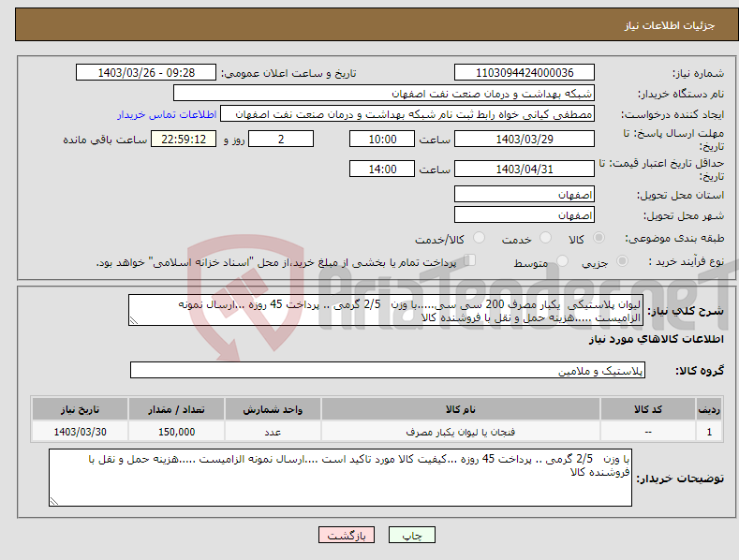
Task: Click the validity time field 14:00
Action: pyautogui.click(x=382, y=169)
